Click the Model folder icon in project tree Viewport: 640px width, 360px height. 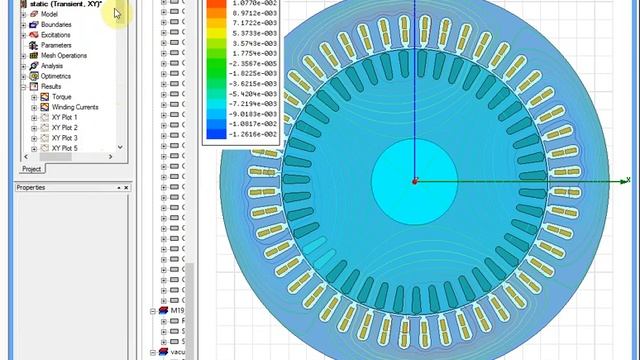(x=34, y=14)
